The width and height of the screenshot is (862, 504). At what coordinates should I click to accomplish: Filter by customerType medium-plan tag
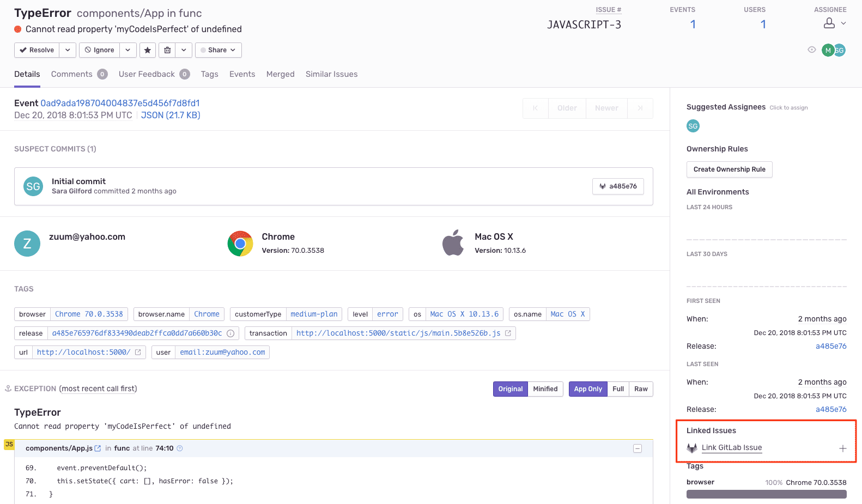pyautogui.click(x=314, y=314)
